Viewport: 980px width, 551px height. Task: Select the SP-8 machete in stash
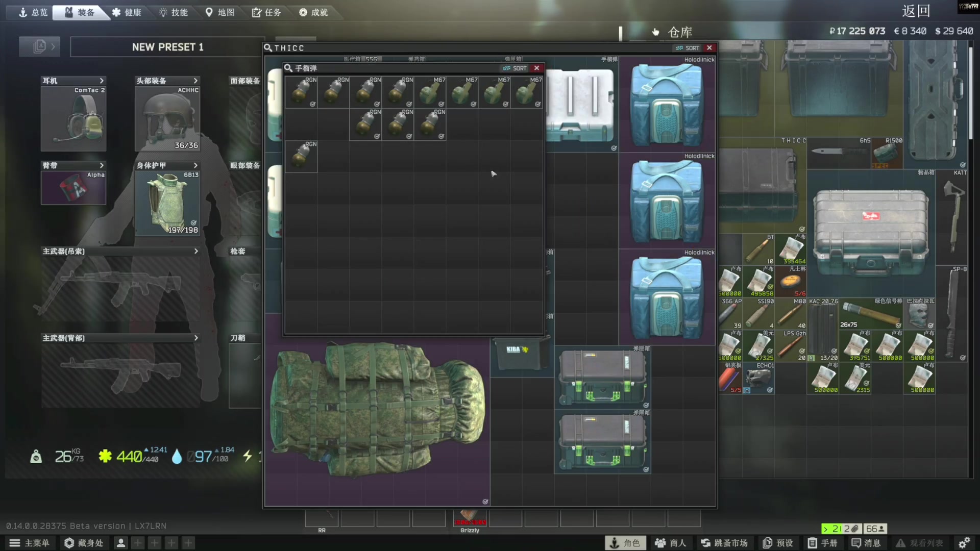[x=952, y=314]
